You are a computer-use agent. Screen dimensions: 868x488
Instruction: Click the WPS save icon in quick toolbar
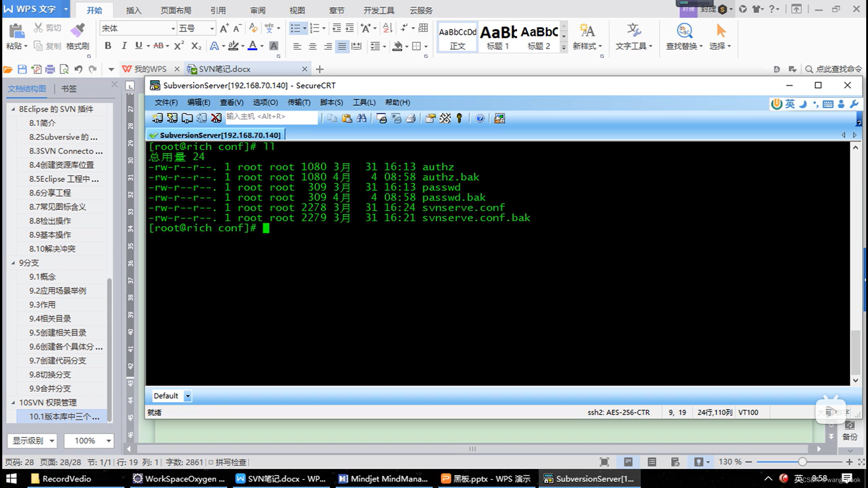pos(22,69)
